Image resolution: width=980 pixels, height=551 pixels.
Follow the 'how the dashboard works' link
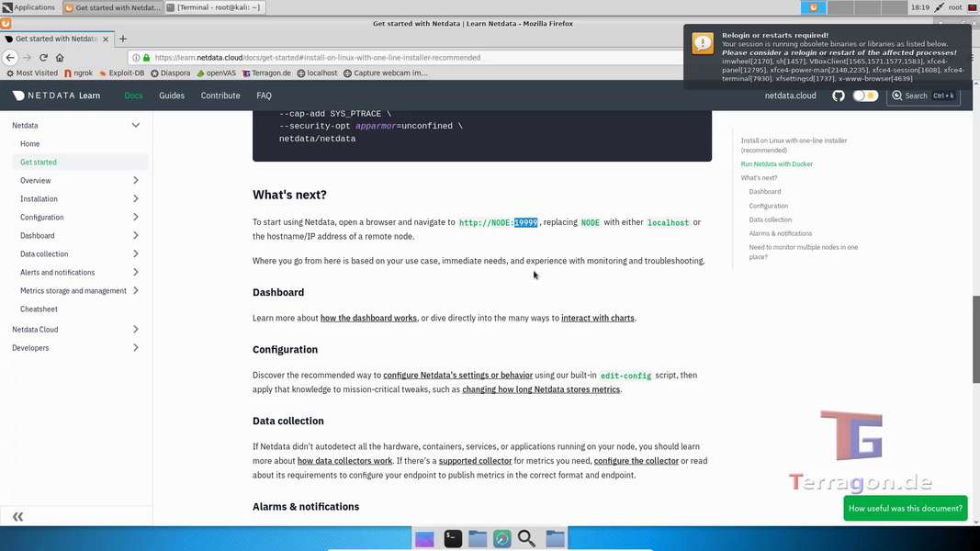pos(368,318)
